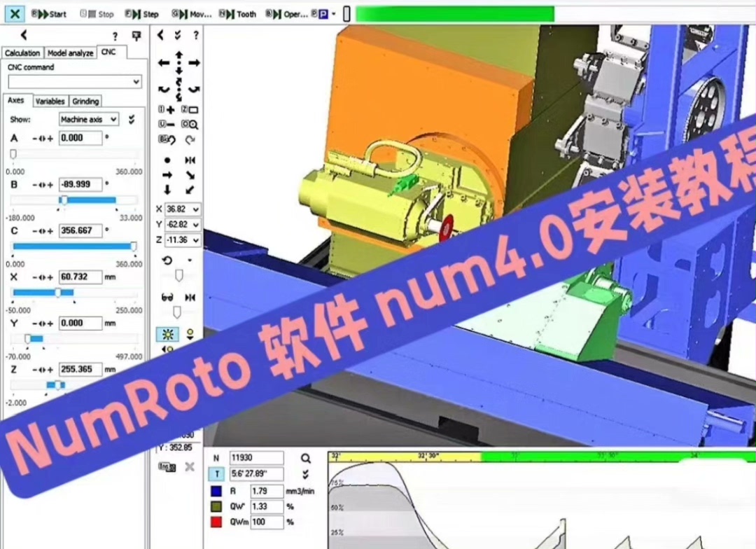Image resolution: width=756 pixels, height=549 pixels.
Task: Click the green simulation progress bar
Action: point(455,13)
